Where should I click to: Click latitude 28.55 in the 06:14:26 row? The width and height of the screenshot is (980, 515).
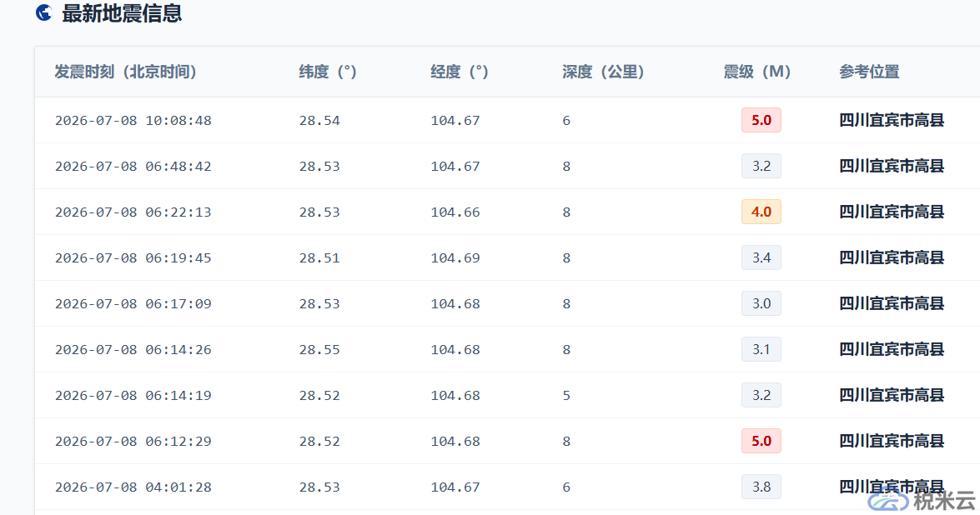click(x=319, y=349)
